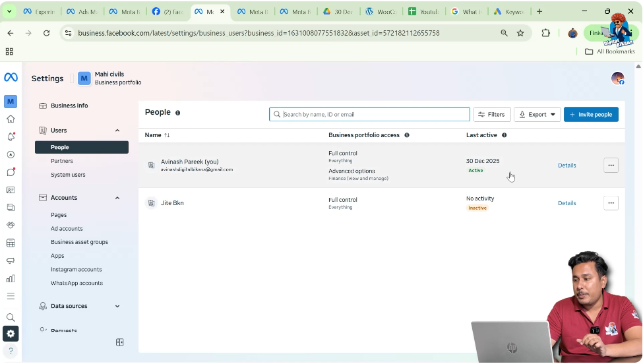Viewport: 643px width, 364px height.
Task: Open the All Bookmarks folder
Action: pyautogui.click(x=610, y=51)
